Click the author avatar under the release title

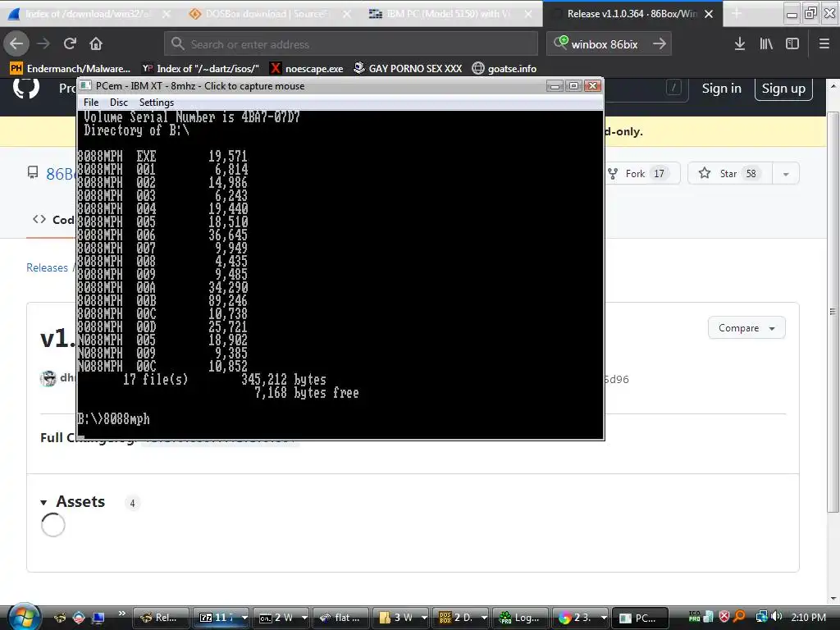point(48,378)
